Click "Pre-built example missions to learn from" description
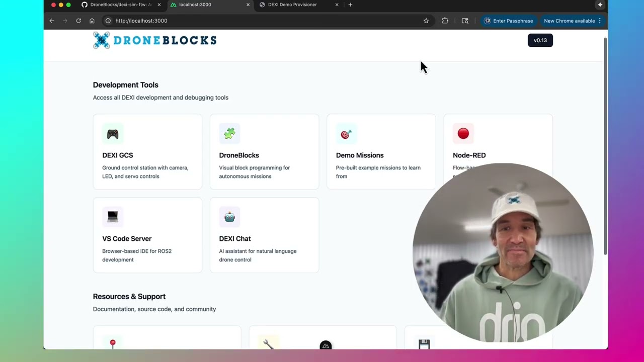Viewport: 644px width, 362px height. click(x=378, y=172)
